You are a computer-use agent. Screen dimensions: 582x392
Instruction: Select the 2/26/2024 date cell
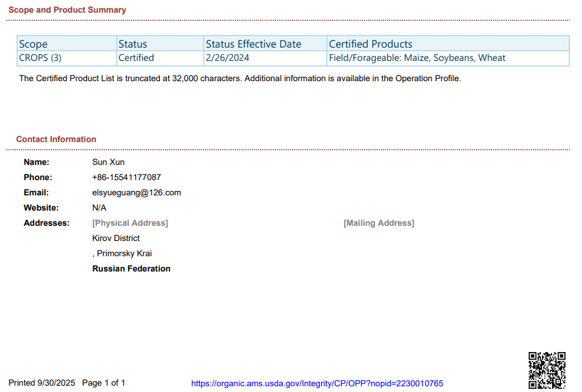[x=227, y=58]
